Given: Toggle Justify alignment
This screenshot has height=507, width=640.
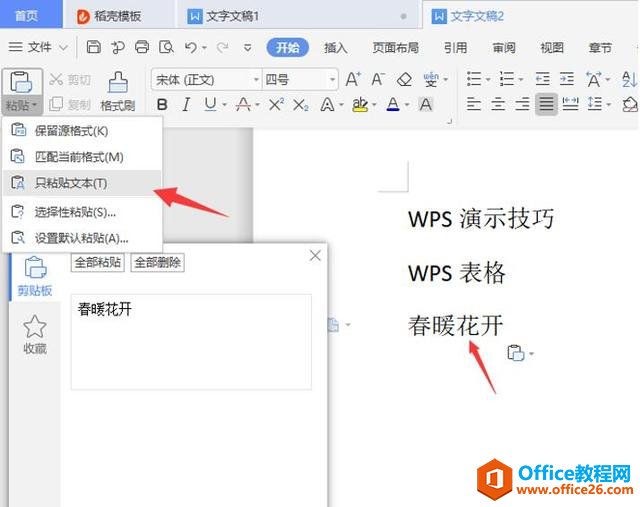Looking at the screenshot, I should click(x=546, y=105).
